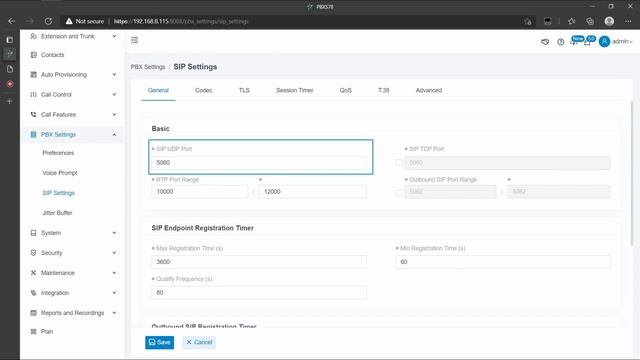Add new item in browser vertical sidebar
640x360 pixels.
pyautogui.click(x=10, y=101)
